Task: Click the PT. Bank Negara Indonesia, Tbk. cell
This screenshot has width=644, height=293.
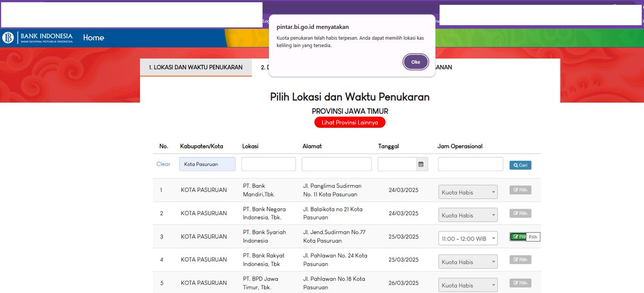Action: coord(265,213)
